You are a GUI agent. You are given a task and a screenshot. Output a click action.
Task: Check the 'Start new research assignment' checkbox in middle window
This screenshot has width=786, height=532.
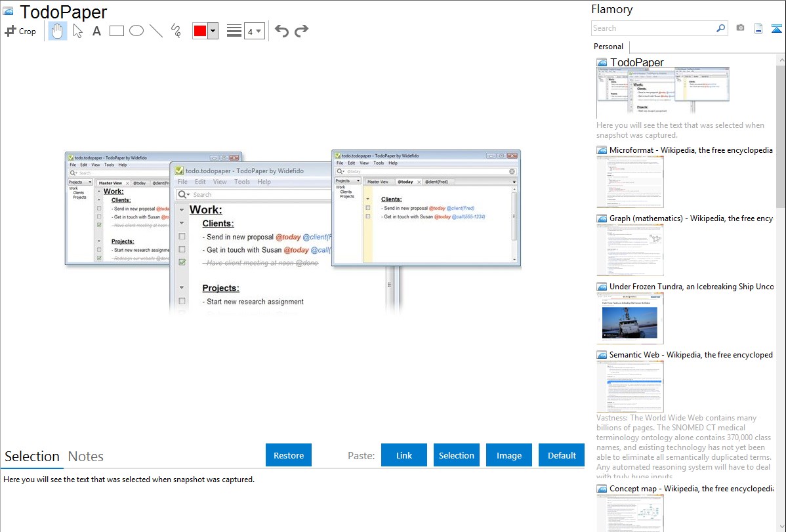pos(182,301)
